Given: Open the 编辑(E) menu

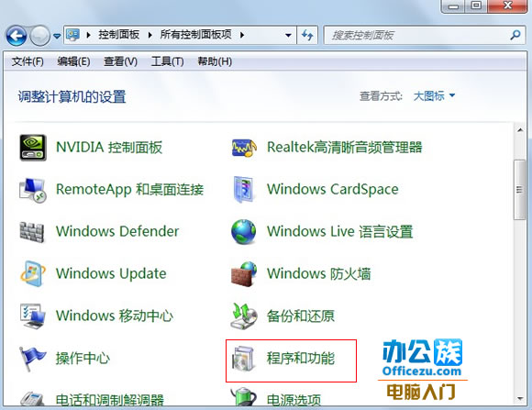Looking at the screenshot, I should 73,61.
